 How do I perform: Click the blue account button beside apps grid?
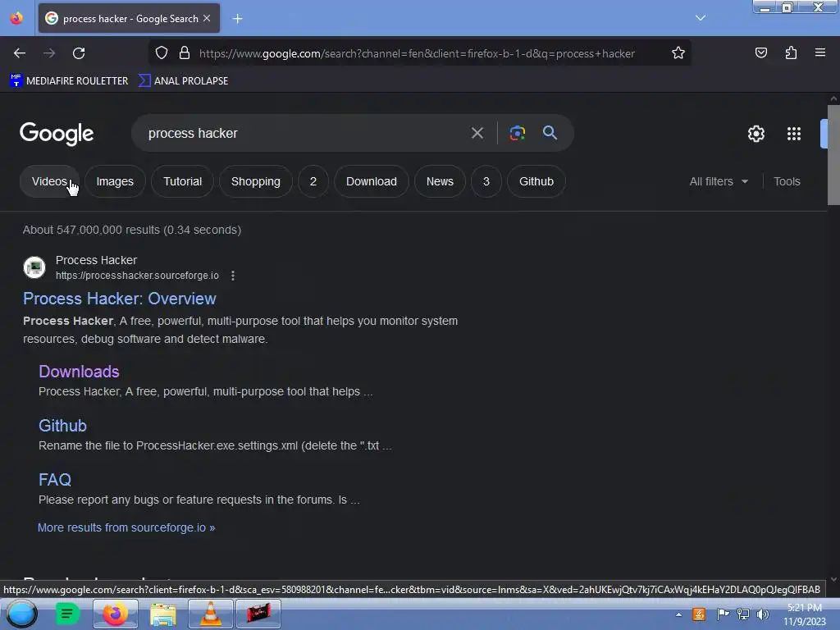click(824, 134)
